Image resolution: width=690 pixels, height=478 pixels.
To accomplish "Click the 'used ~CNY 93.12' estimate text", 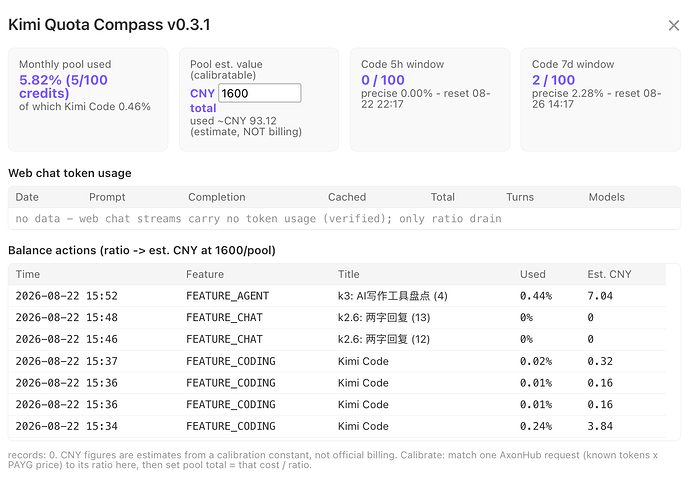I will (233, 121).
